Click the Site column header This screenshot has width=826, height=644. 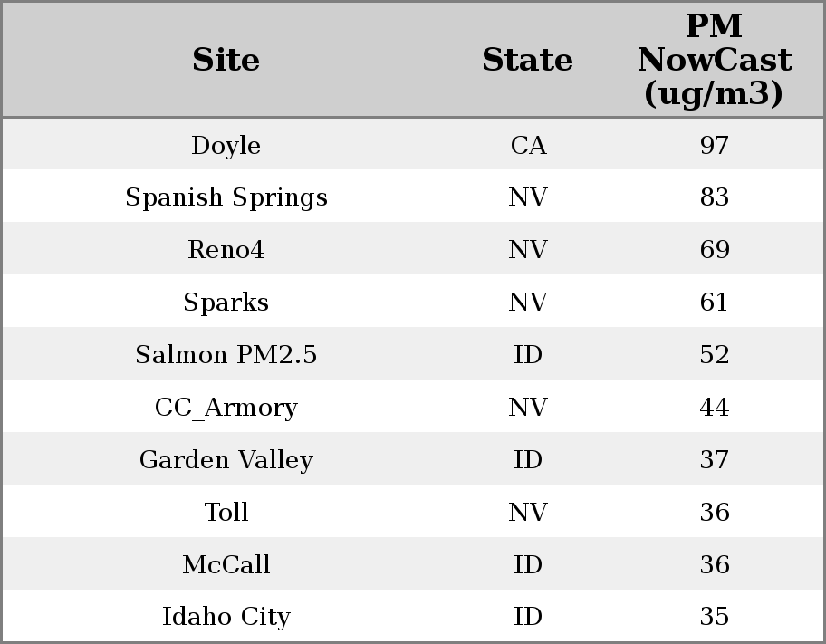click(x=226, y=61)
